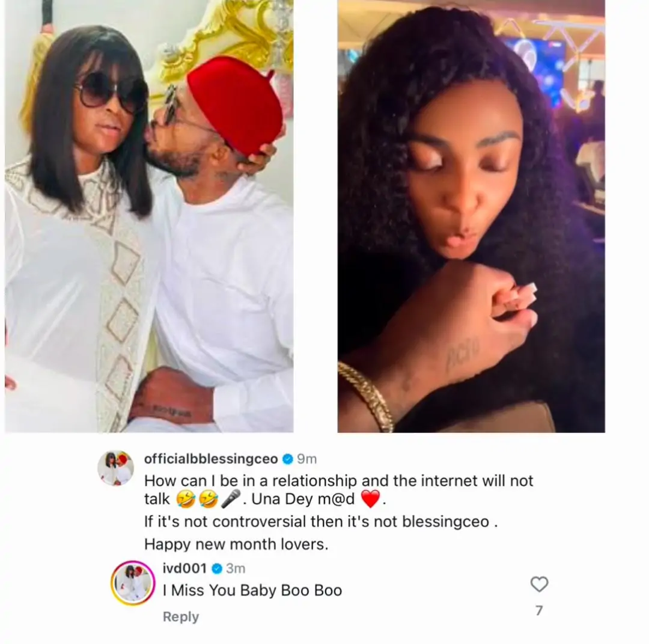Select the 'I Miss You Baby Boo Boo' text

[x=252, y=590]
